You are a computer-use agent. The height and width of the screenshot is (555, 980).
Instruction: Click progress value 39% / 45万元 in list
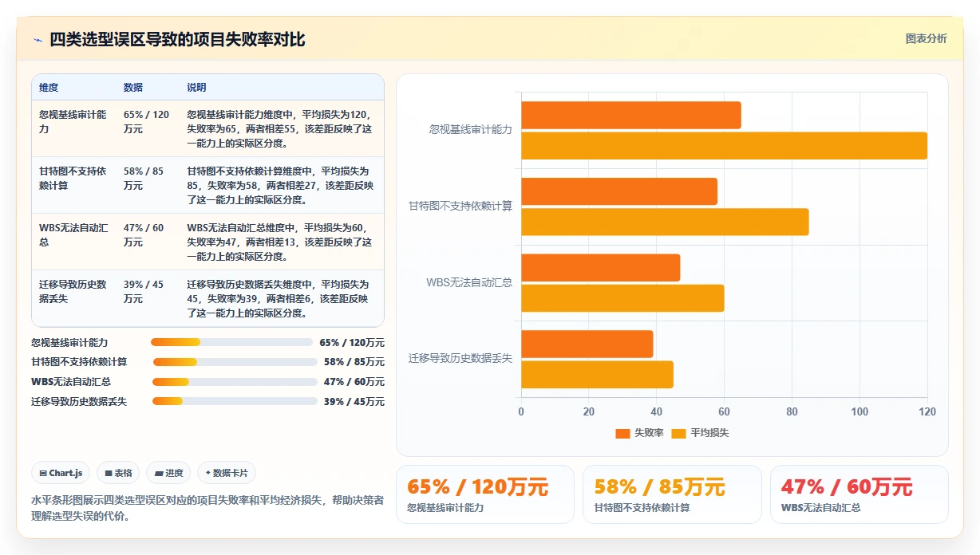tap(354, 402)
